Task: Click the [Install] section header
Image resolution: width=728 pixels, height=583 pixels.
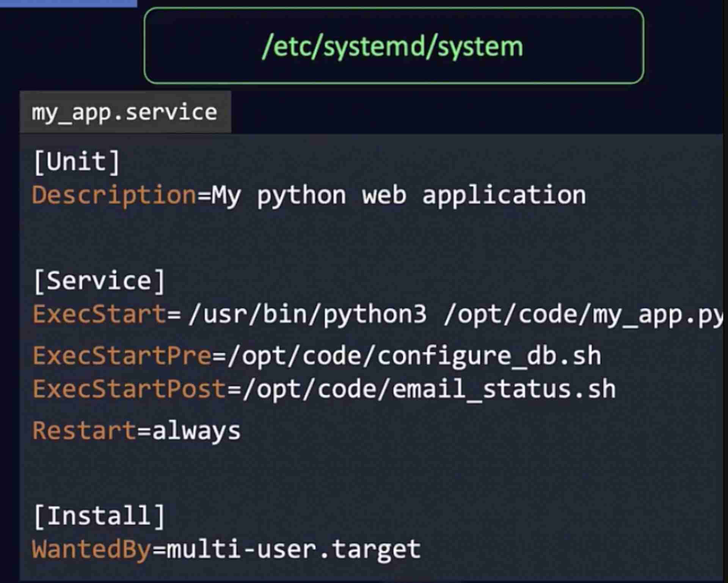Action: tap(99, 516)
